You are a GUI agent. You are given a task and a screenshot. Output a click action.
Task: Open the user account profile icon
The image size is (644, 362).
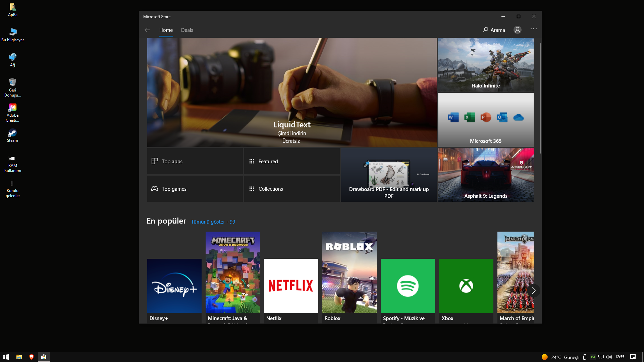(x=518, y=30)
